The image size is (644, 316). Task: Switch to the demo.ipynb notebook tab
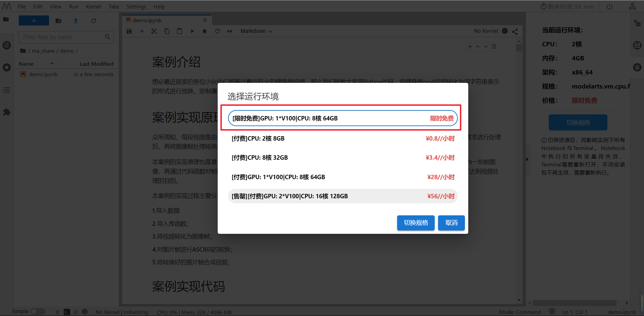click(x=167, y=20)
